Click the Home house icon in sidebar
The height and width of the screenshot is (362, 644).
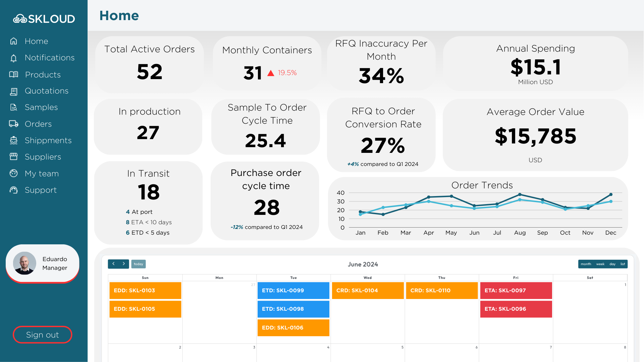tap(13, 41)
